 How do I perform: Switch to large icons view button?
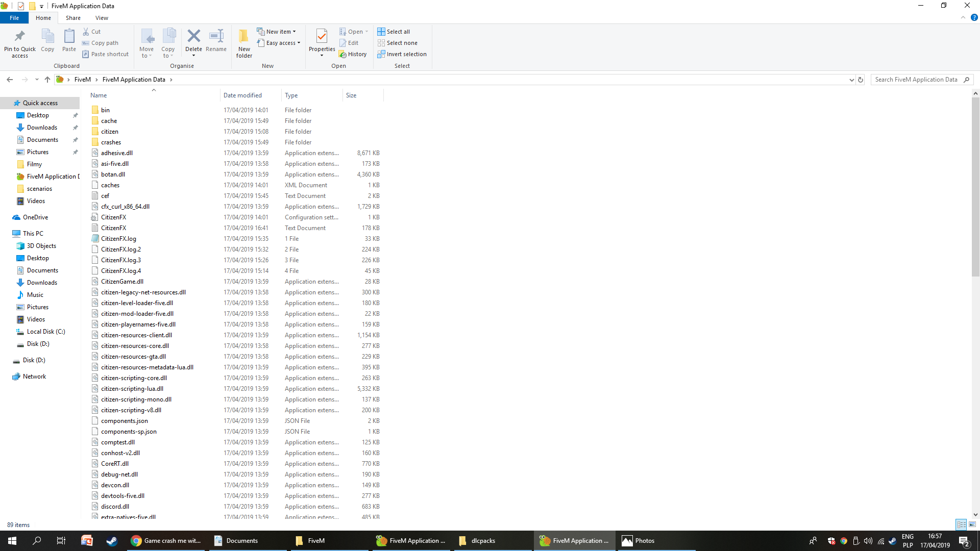tap(972, 524)
